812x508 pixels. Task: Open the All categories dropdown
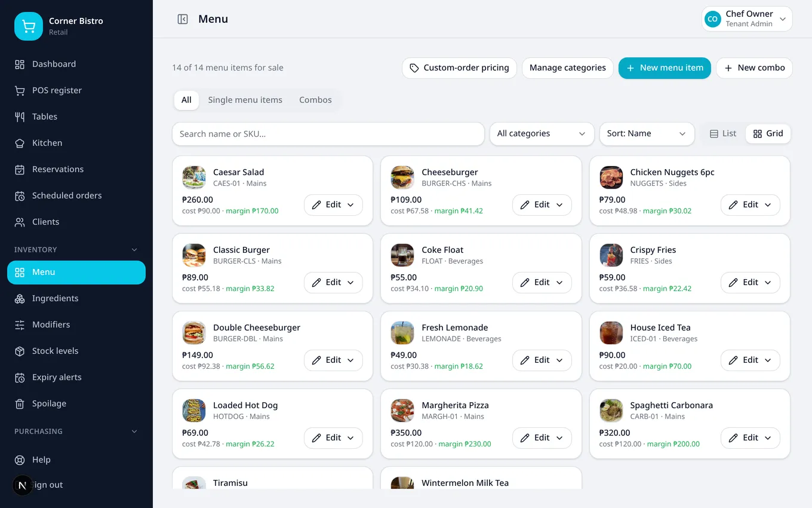pyautogui.click(x=542, y=134)
